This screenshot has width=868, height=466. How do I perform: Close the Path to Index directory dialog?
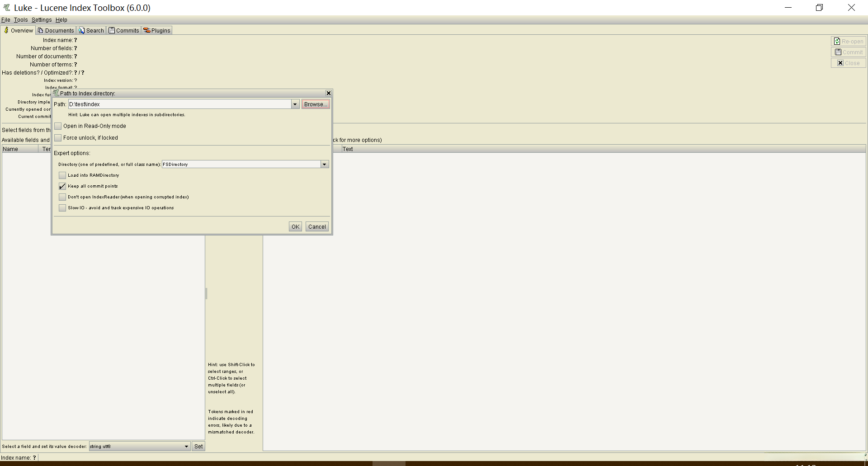click(329, 93)
